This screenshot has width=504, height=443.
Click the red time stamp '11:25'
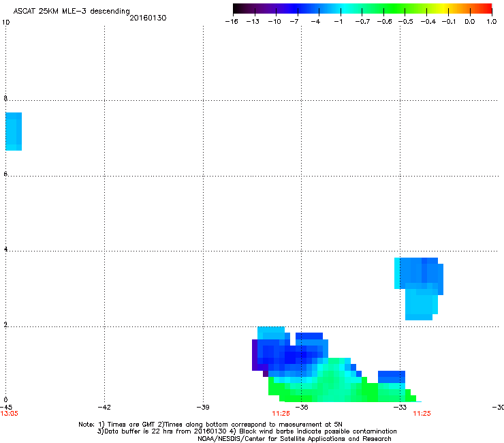click(422, 414)
